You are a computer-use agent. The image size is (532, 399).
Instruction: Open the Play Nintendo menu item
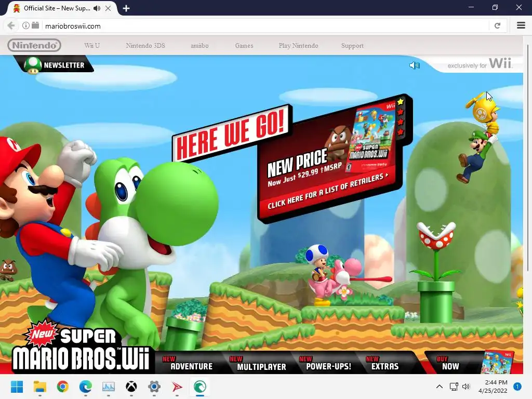298,46
